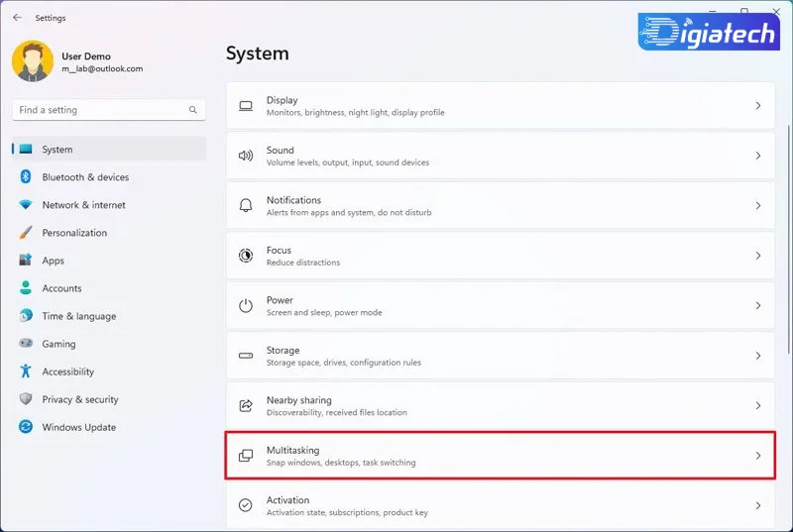Expand Sound settings chevron
The image size is (793, 532).
758,156
